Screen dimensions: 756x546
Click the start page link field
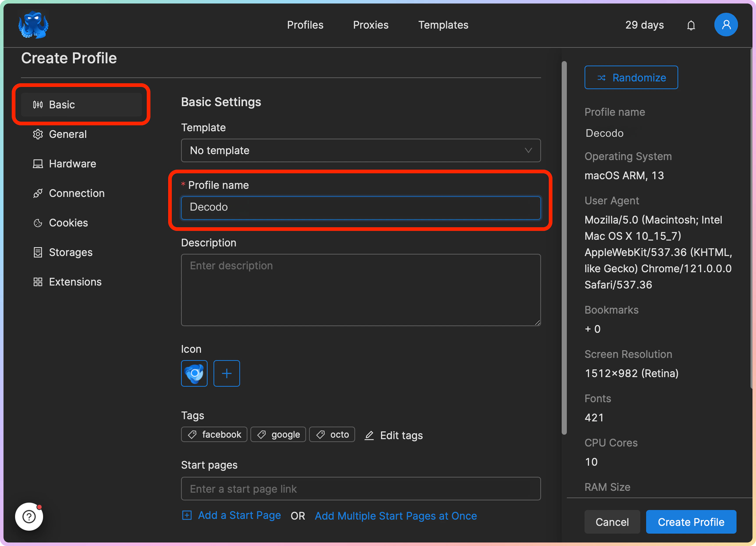point(361,489)
